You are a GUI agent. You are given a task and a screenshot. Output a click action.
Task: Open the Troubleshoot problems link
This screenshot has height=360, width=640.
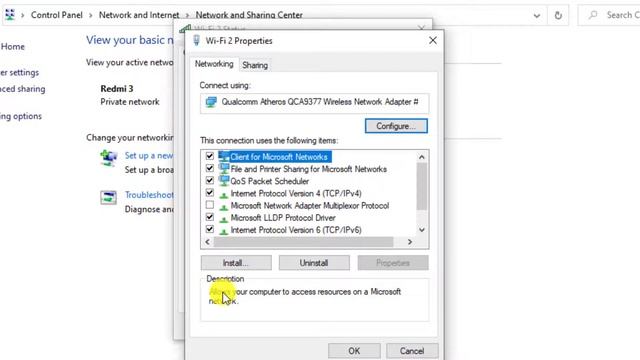(149, 195)
